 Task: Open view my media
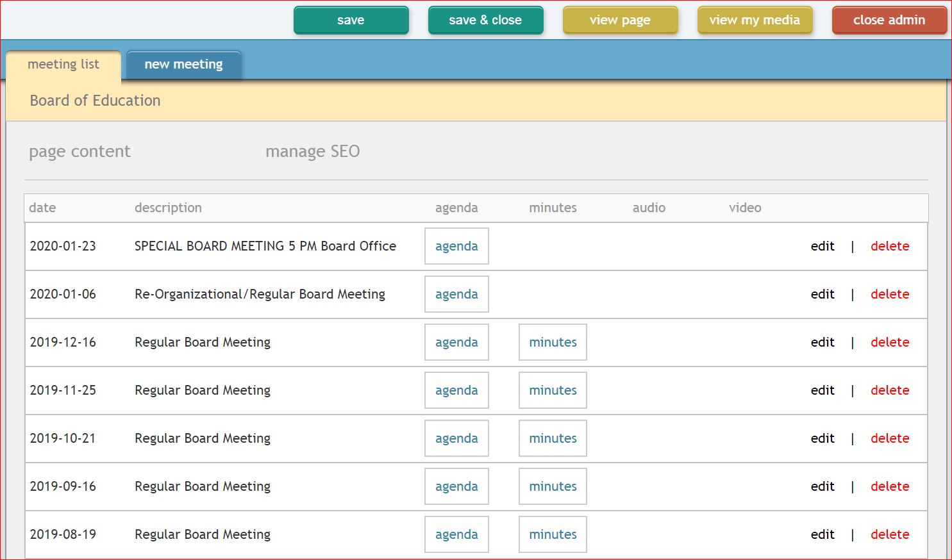755,20
